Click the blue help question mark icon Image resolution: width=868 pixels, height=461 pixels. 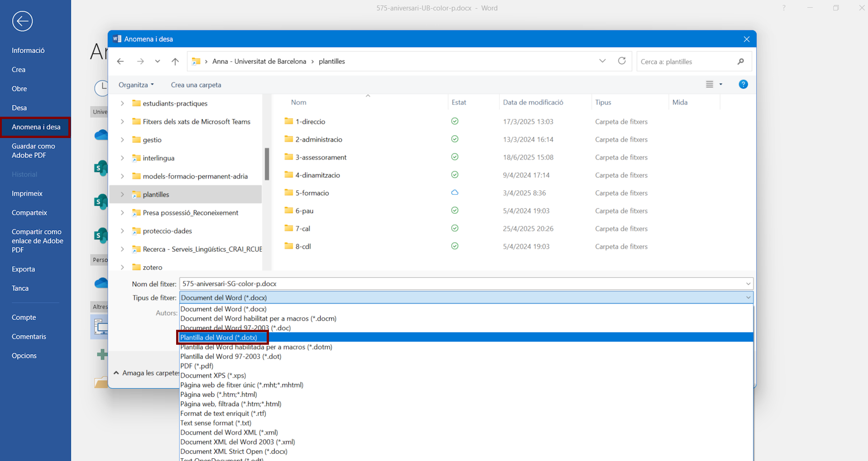[x=743, y=85]
